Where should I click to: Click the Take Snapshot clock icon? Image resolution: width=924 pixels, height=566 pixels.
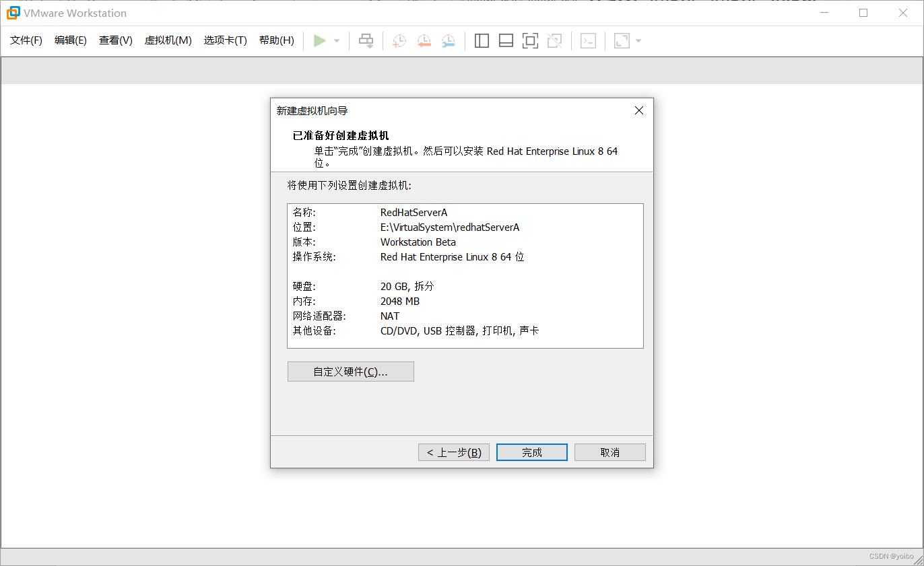point(399,41)
